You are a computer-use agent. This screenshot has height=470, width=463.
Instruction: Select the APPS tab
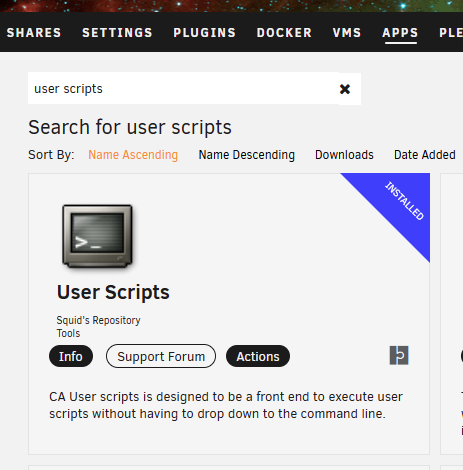click(x=400, y=33)
